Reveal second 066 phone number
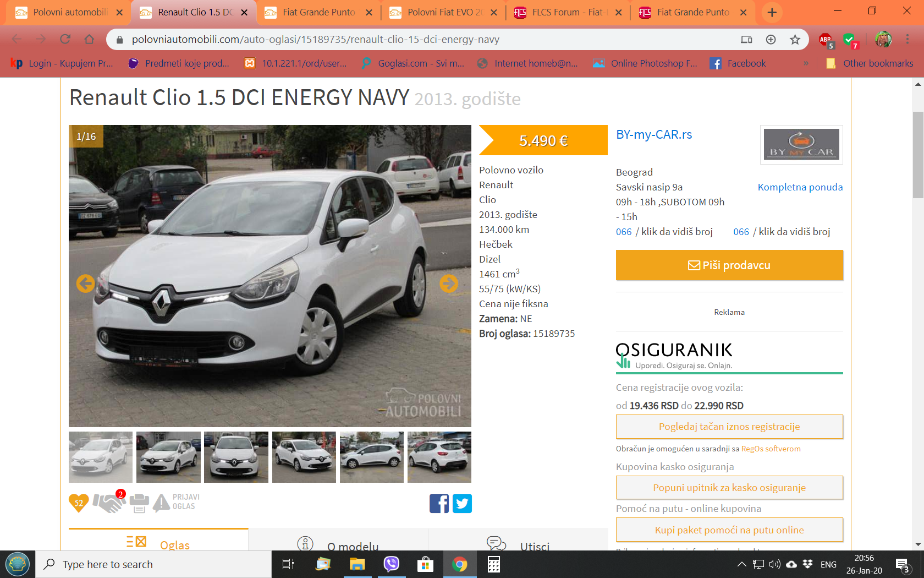Viewport: 924px width, 578px height. click(782, 232)
